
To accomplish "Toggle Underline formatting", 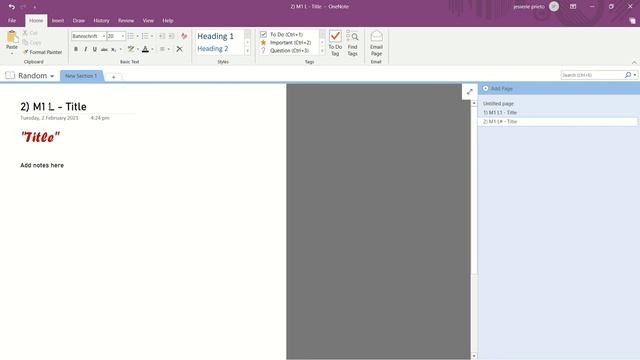I will click(x=95, y=49).
